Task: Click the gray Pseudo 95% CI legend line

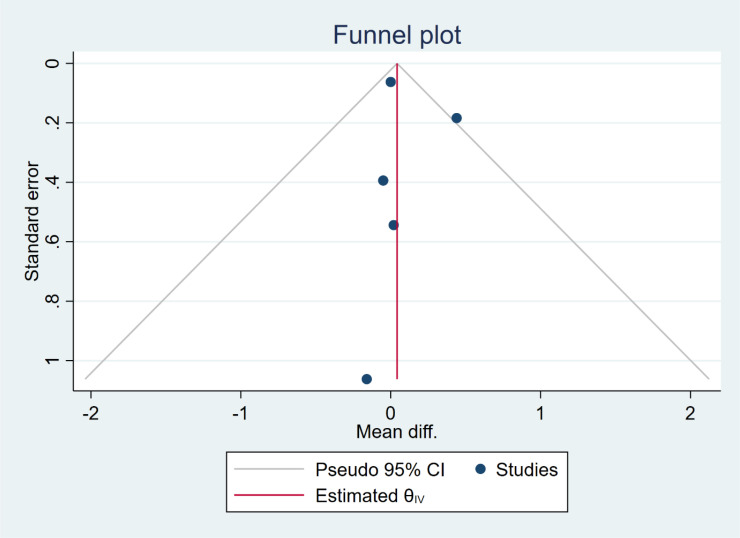Action: tap(267, 469)
